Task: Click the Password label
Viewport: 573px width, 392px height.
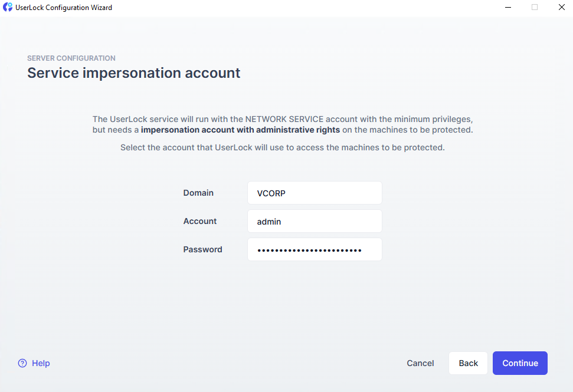Action: (x=202, y=249)
